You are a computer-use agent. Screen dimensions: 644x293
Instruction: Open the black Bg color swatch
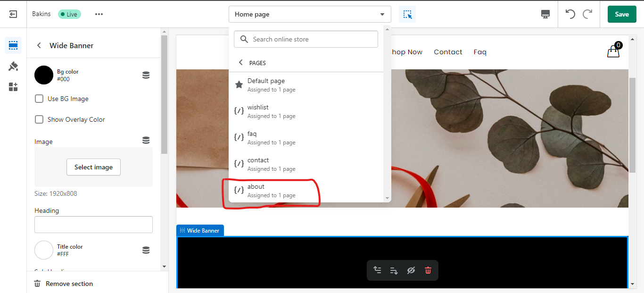[x=44, y=75]
